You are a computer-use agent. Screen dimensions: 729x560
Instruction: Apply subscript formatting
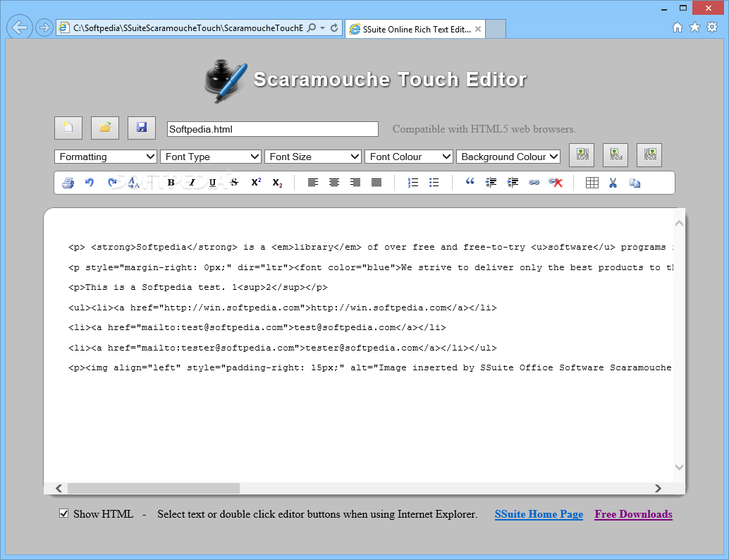[x=278, y=183]
